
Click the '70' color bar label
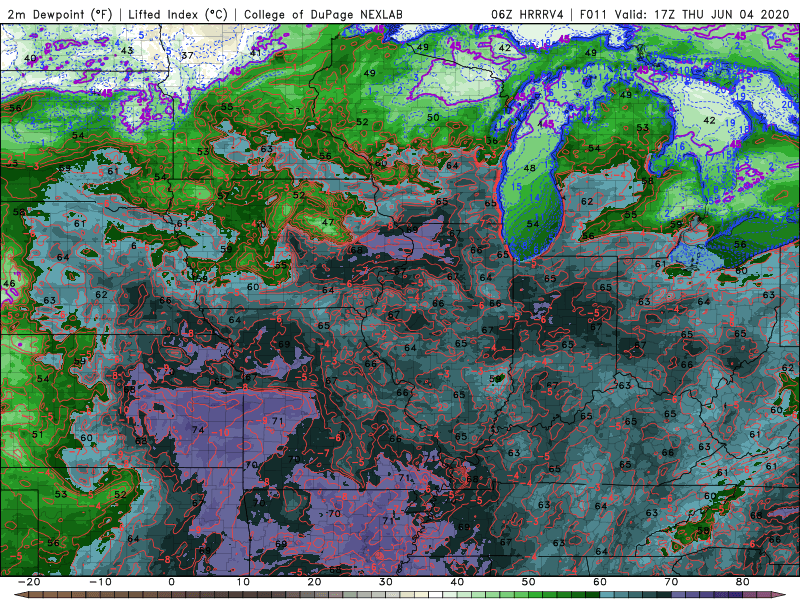pyautogui.click(x=671, y=582)
